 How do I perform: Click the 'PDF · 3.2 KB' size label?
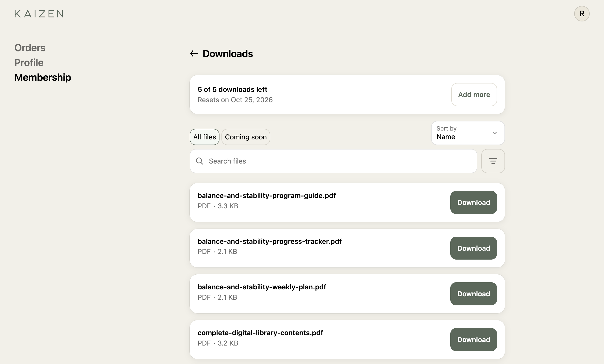click(218, 343)
